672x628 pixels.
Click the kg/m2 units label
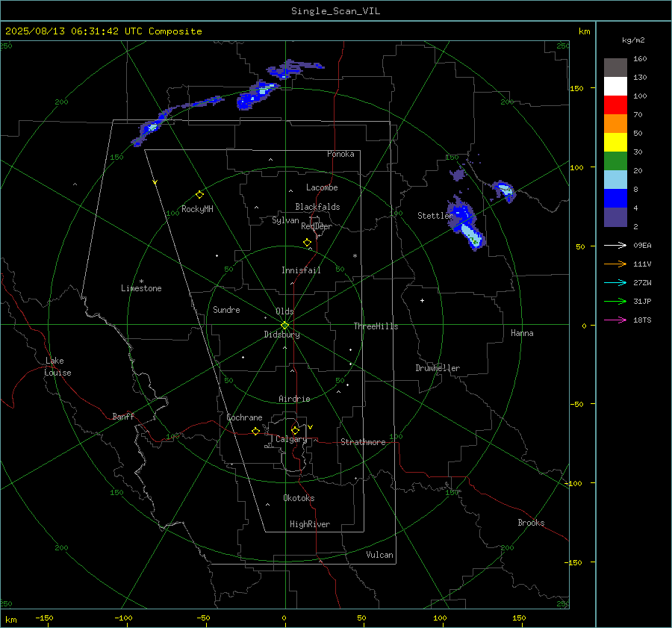633,40
